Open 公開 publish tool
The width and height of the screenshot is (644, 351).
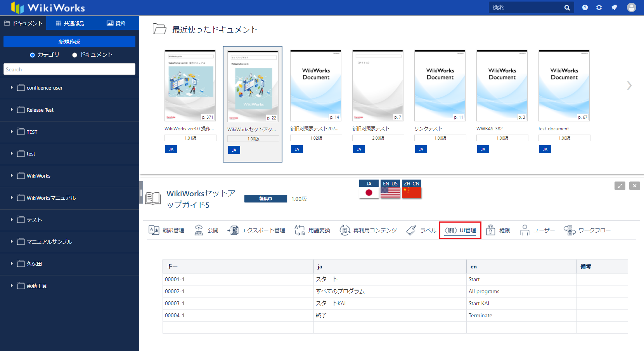tap(206, 230)
